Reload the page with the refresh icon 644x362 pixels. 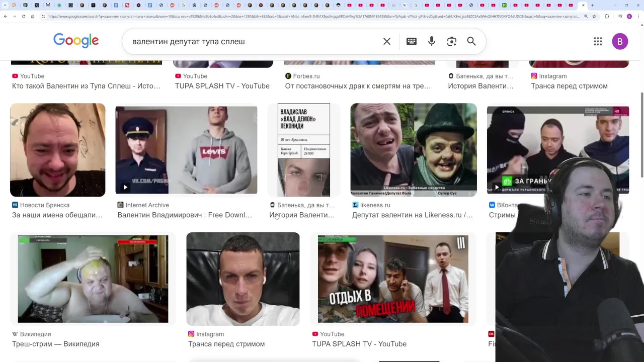click(x=23, y=16)
